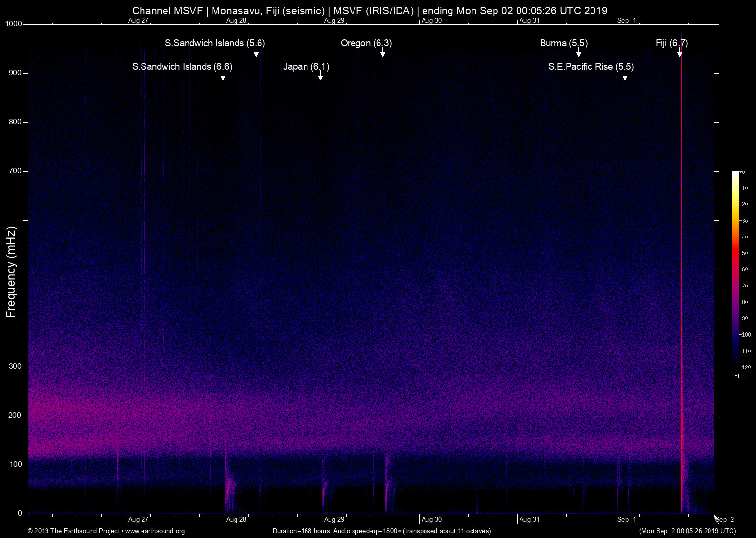This screenshot has width=756, height=538.
Task: Click the dBFS color scale bar
Action: coord(735,269)
